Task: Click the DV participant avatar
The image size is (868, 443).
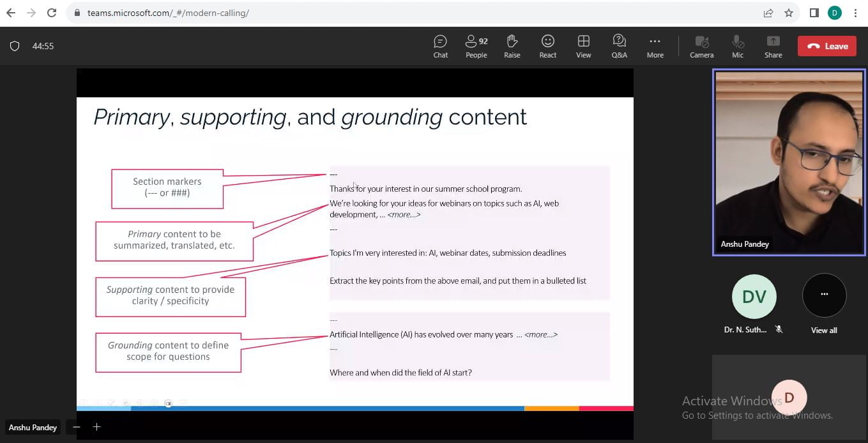Action: [x=754, y=297]
